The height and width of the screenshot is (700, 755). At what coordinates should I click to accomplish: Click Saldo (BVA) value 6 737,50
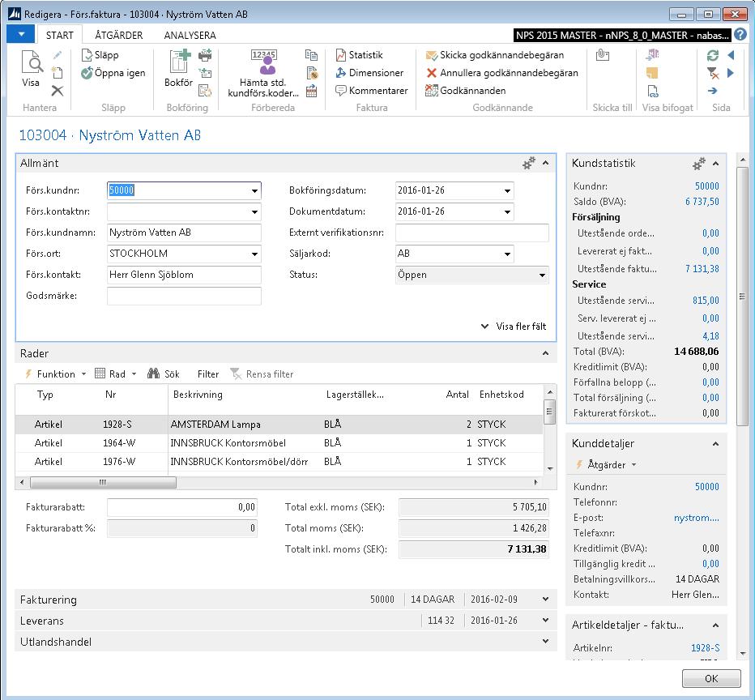tap(702, 202)
